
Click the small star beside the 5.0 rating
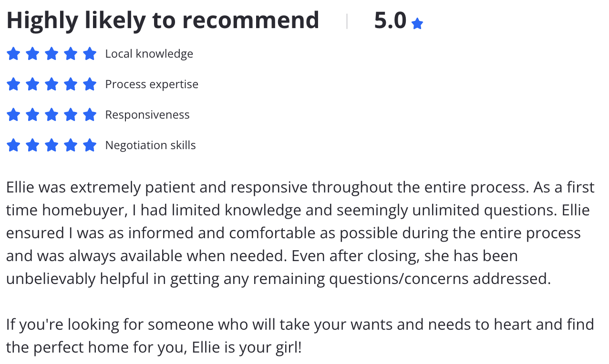pyautogui.click(x=417, y=23)
